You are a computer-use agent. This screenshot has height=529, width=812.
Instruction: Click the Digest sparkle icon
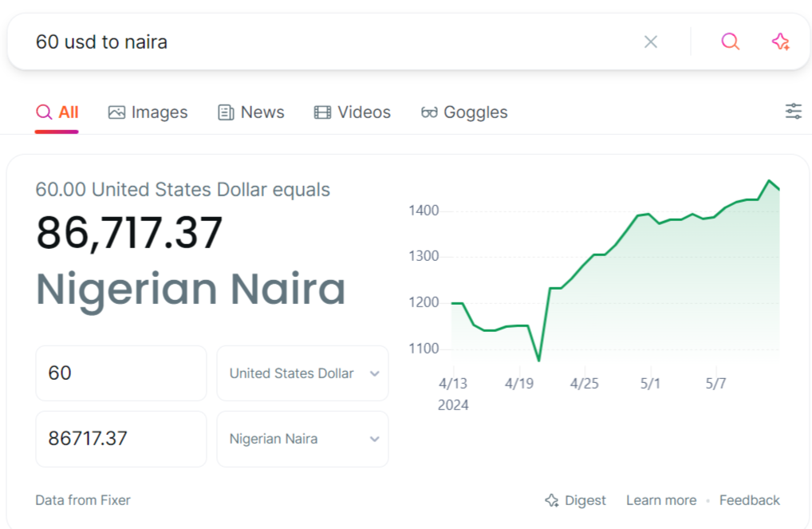pyautogui.click(x=551, y=500)
